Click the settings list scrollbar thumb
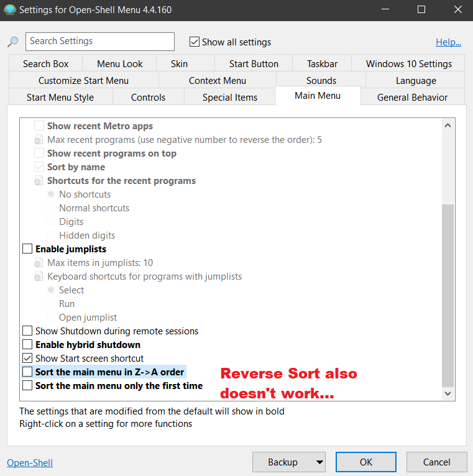The image size is (473, 476). [x=448, y=295]
